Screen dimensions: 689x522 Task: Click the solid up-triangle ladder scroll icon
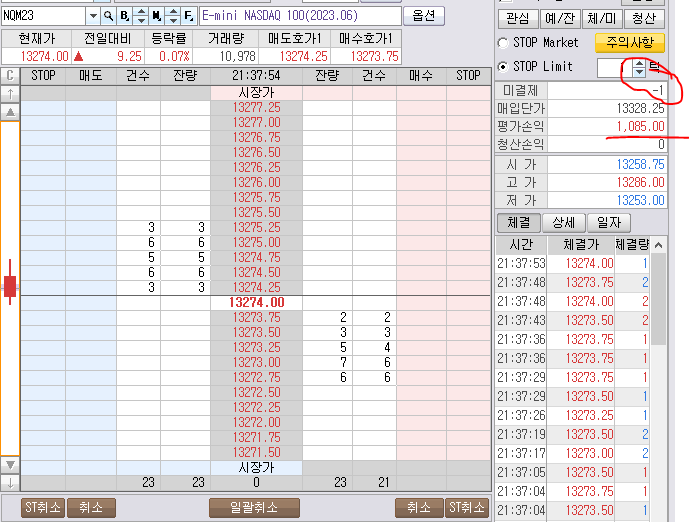(x=11, y=112)
